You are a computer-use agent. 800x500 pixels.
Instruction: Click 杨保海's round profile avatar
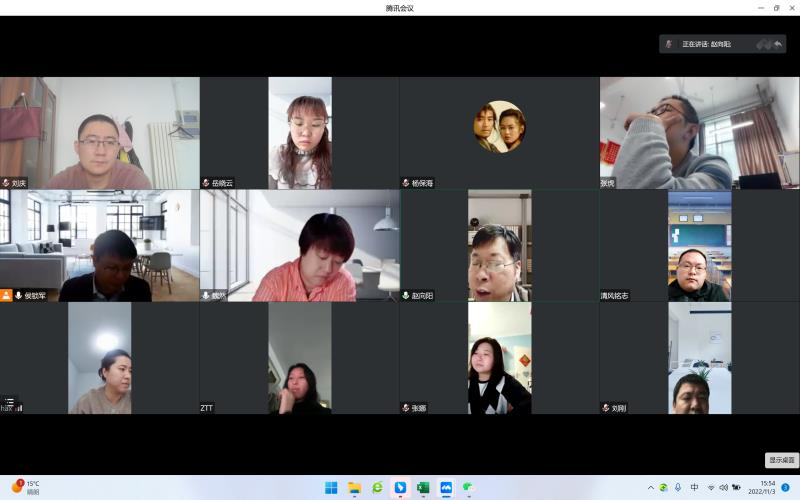(x=499, y=127)
